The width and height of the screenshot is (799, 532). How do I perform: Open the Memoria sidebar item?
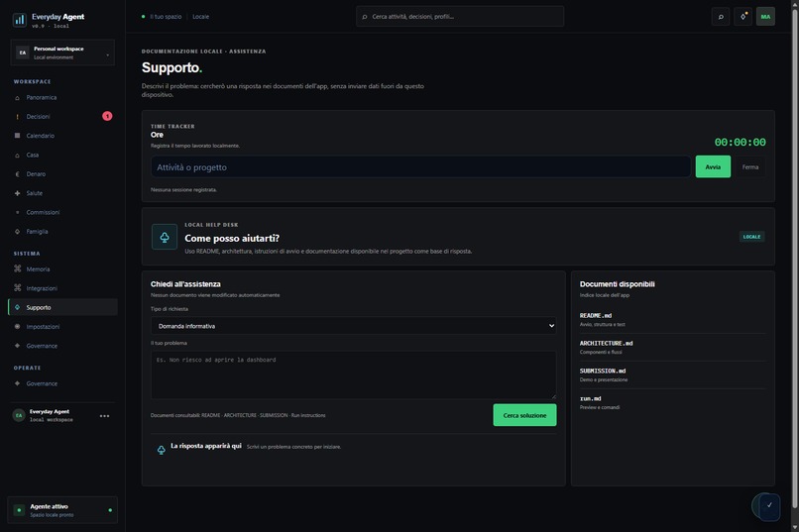(62, 268)
